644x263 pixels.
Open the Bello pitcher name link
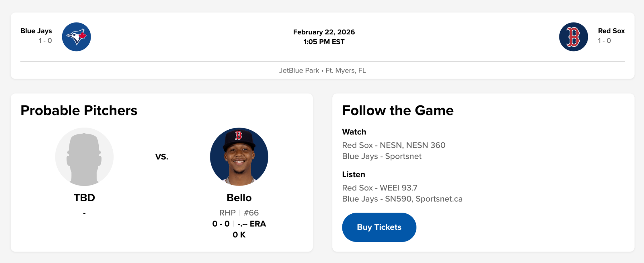(239, 198)
